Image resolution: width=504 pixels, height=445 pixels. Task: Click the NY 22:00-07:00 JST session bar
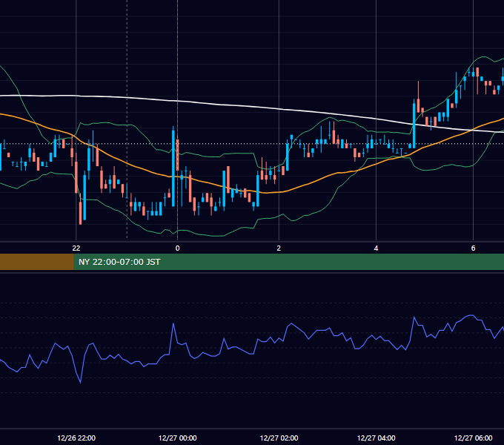[x=288, y=262]
